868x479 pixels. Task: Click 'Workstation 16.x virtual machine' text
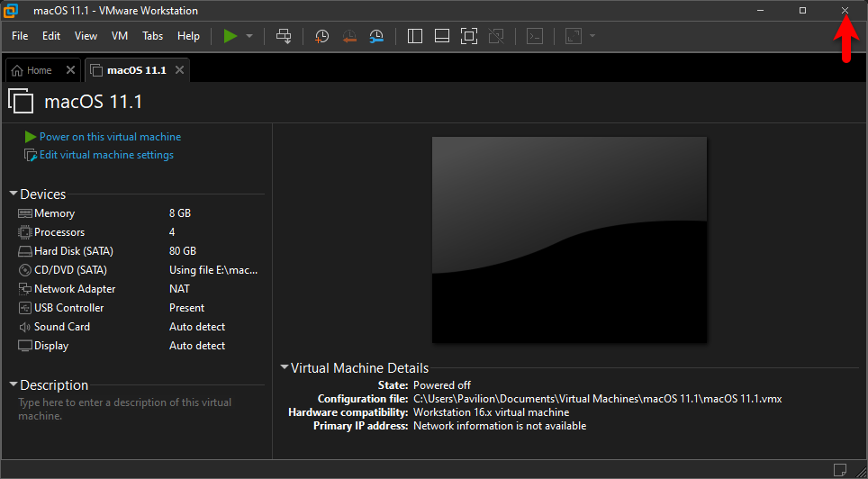[x=491, y=412]
